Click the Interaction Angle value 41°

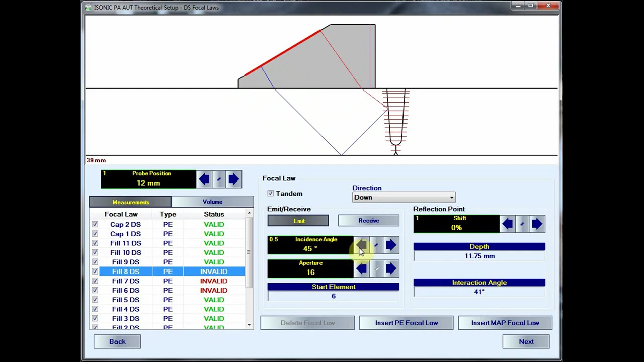click(479, 292)
